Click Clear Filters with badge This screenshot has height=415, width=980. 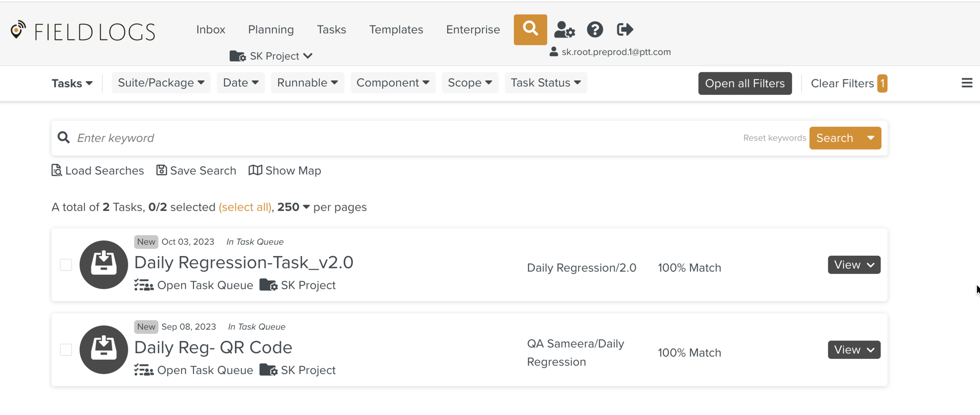pyautogui.click(x=848, y=83)
